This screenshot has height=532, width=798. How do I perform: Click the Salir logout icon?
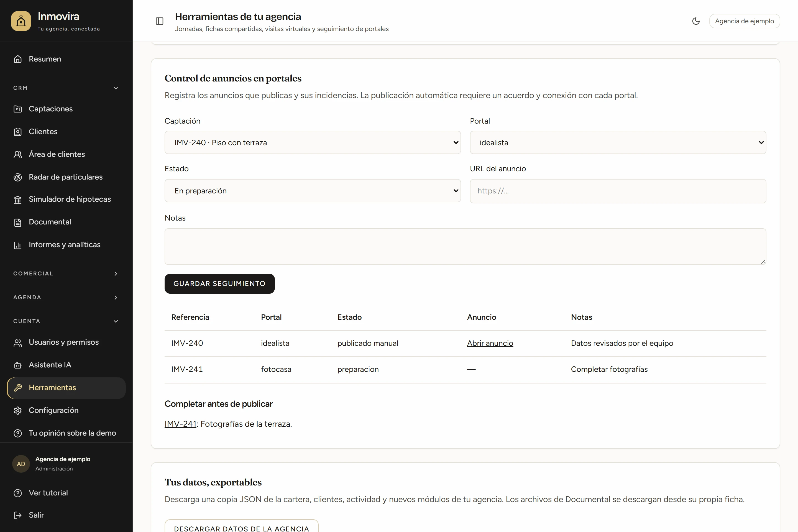18,515
